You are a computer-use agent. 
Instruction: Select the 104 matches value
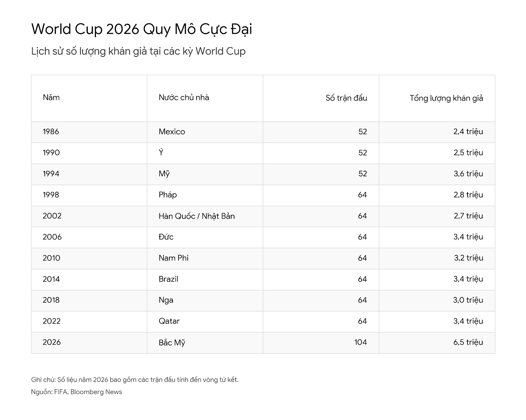[361, 342]
